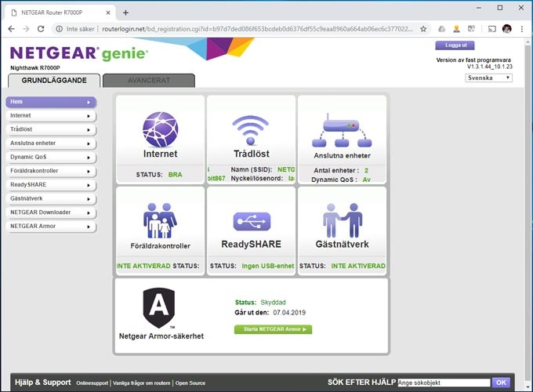533x392 pixels.
Task: Select Hem in the sidebar
Action: 51,102
